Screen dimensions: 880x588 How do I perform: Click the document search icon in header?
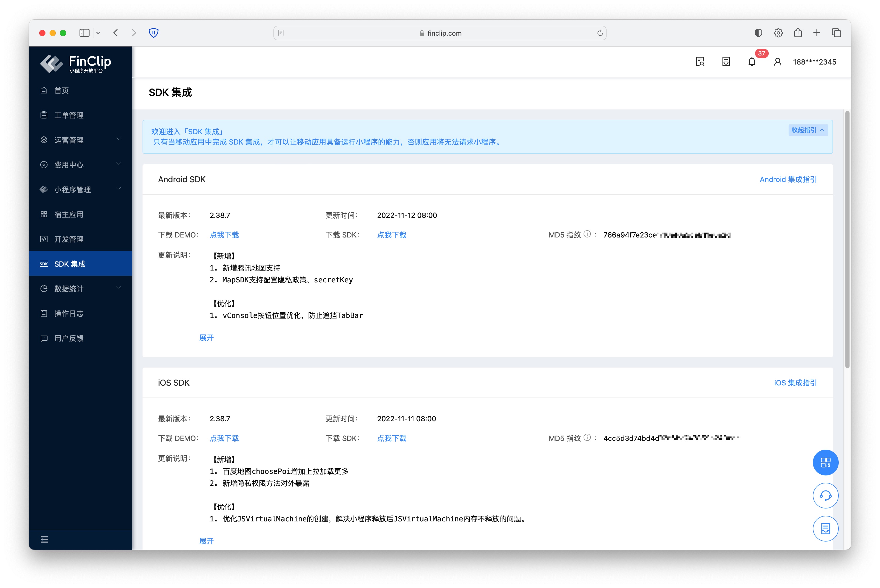pyautogui.click(x=700, y=62)
